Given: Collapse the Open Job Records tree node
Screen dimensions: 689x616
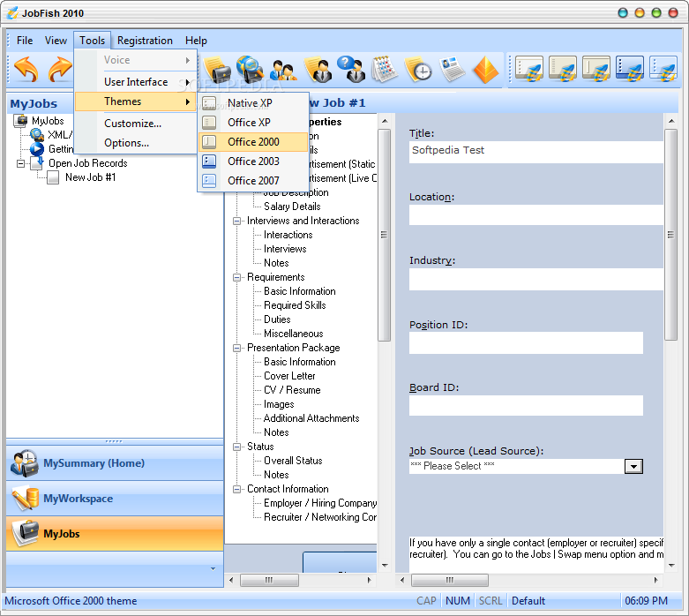Looking at the screenshot, I should 20,163.
